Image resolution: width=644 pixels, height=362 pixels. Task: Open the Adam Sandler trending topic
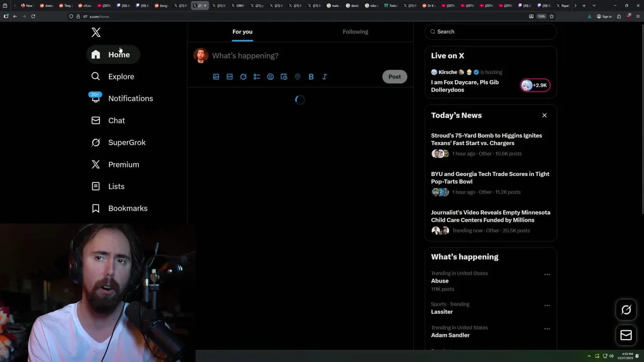450,335
